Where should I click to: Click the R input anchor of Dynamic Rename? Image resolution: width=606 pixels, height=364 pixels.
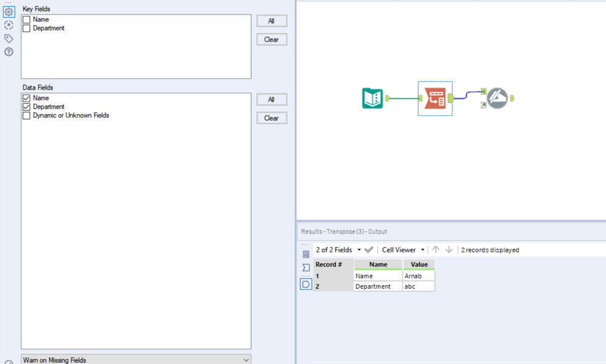click(484, 105)
